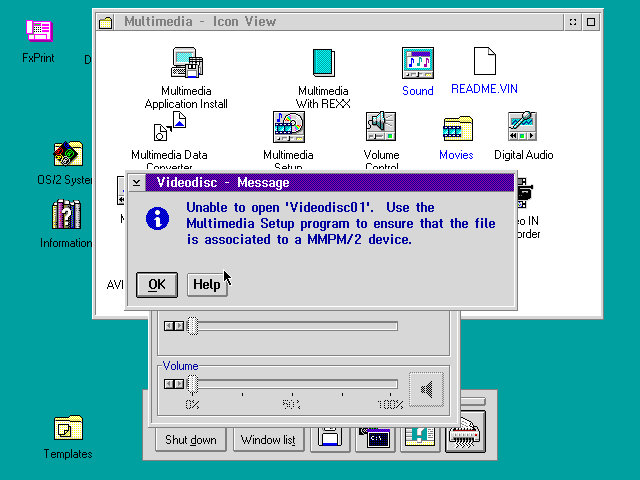Select the README.VIN file icon
The width and height of the screenshot is (640, 480).
point(484,61)
